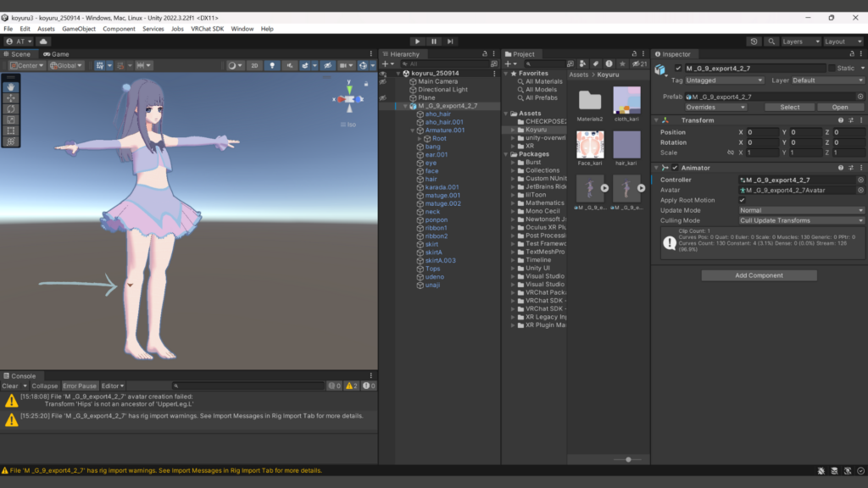
Task: Click the cloud services icon
Action: pos(43,42)
